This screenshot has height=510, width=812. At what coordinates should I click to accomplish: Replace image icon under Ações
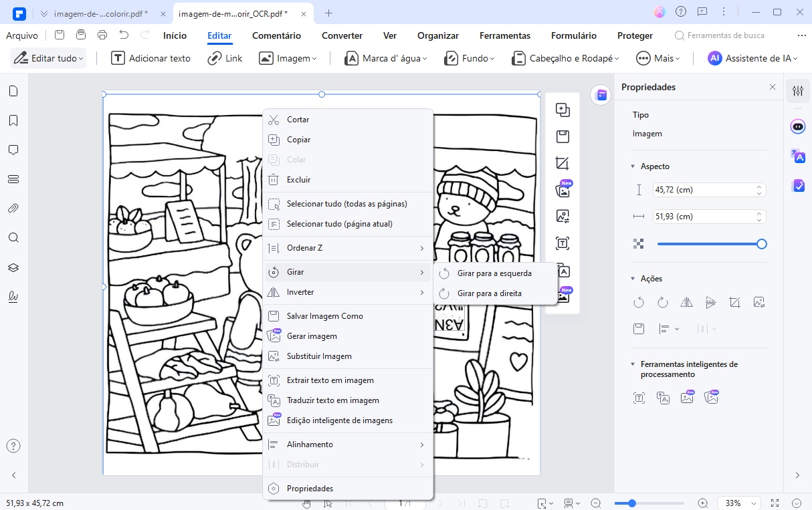click(x=759, y=303)
